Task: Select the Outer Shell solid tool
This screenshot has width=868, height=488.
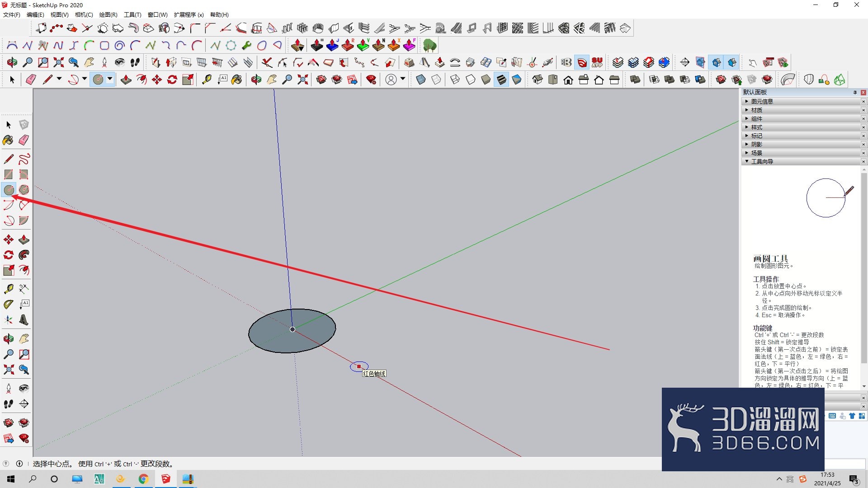Action: point(635,80)
